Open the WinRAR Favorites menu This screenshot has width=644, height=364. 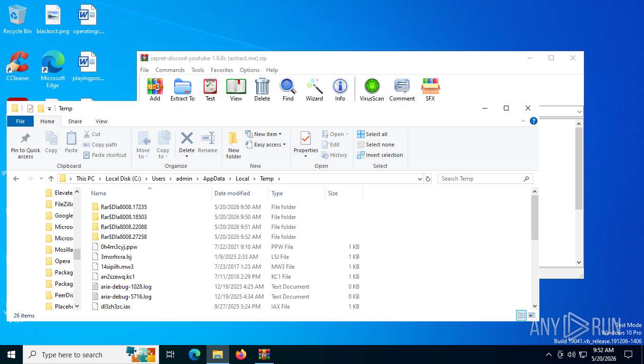click(222, 70)
